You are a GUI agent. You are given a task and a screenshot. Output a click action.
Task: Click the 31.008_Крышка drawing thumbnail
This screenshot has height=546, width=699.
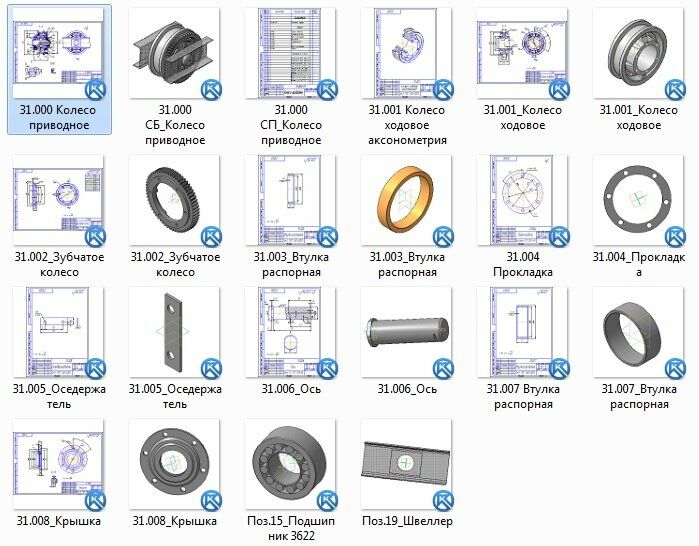(59, 464)
